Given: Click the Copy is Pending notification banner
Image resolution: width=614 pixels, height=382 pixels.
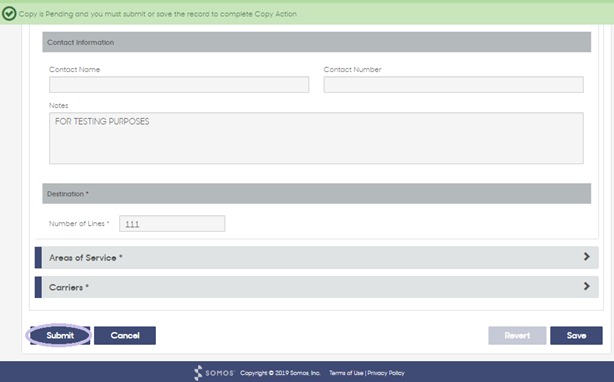Looking at the screenshot, I should pyautogui.click(x=307, y=14).
